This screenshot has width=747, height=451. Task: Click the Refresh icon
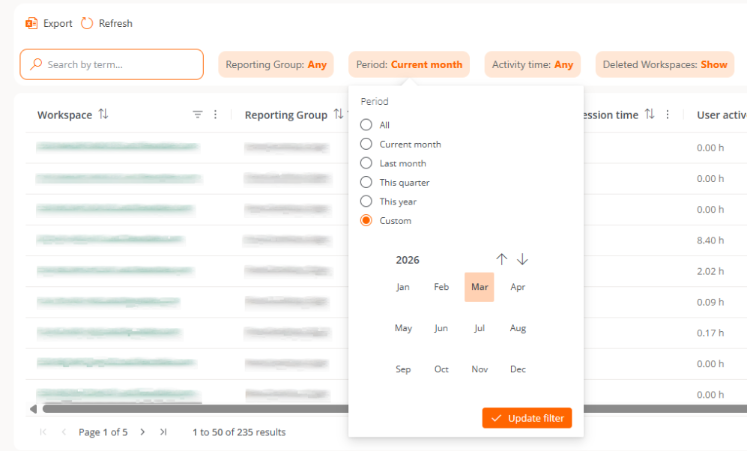87,23
